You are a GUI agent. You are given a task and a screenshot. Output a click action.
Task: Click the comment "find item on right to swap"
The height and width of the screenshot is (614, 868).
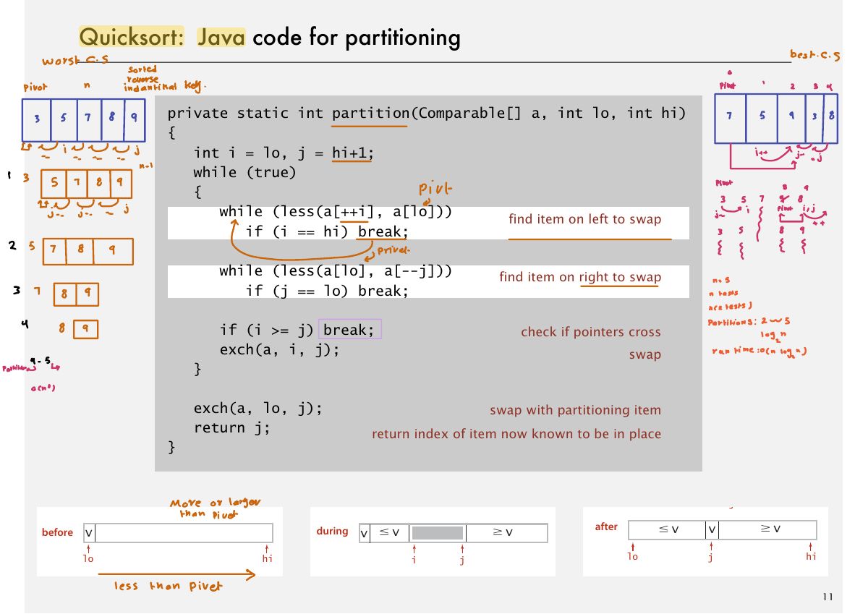pyautogui.click(x=580, y=277)
